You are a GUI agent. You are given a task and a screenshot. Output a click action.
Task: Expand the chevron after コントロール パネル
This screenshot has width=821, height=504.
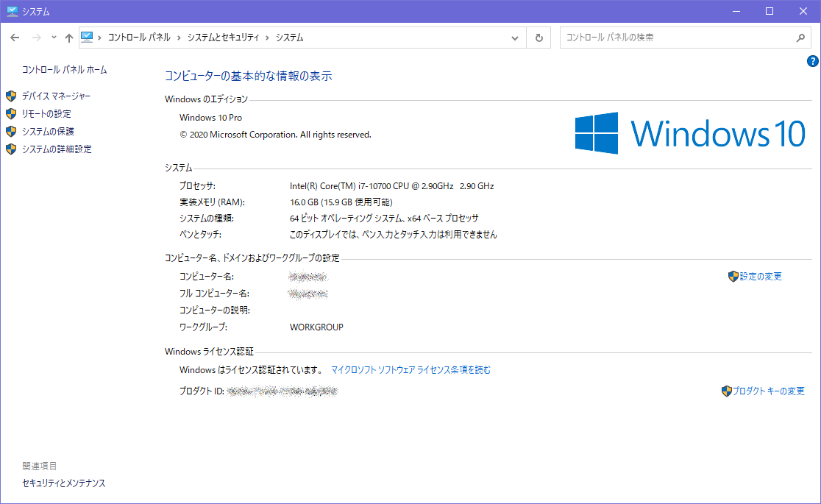point(179,38)
